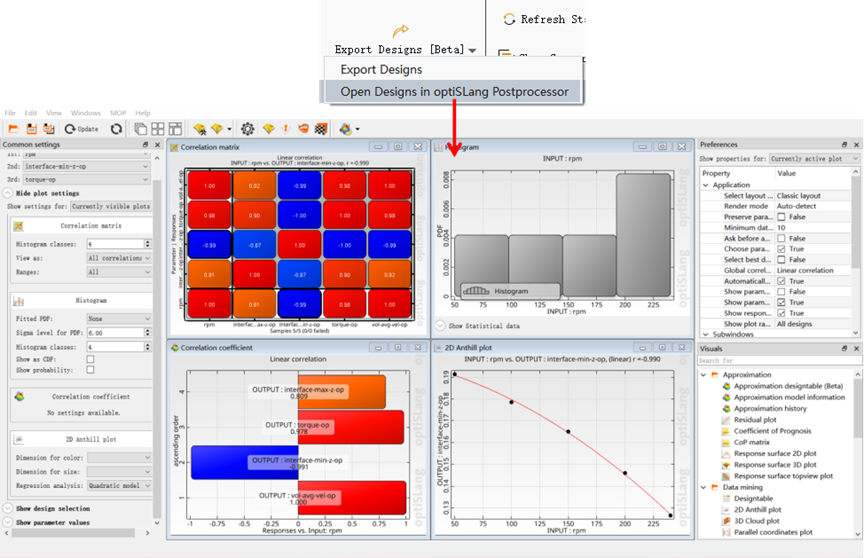Click the exclamation mark toolbar icon

(285, 129)
